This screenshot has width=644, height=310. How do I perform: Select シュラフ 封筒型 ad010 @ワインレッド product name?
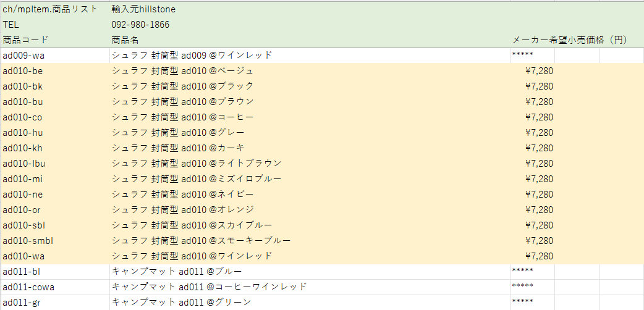[x=192, y=256]
